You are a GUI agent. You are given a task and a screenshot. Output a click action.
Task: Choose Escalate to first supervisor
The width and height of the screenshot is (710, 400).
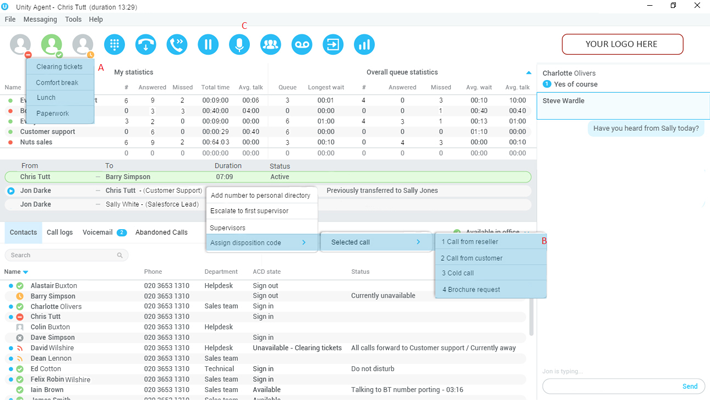[249, 211]
